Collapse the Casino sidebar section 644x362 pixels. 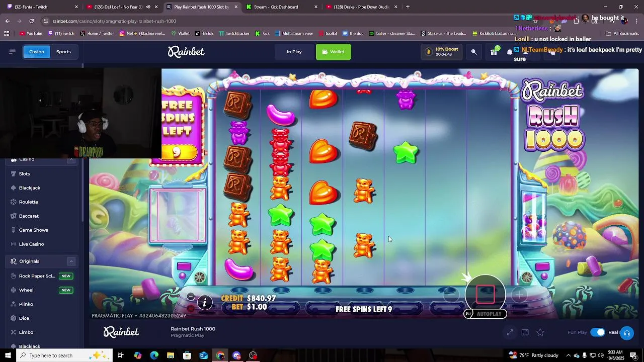[x=71, y=159]
